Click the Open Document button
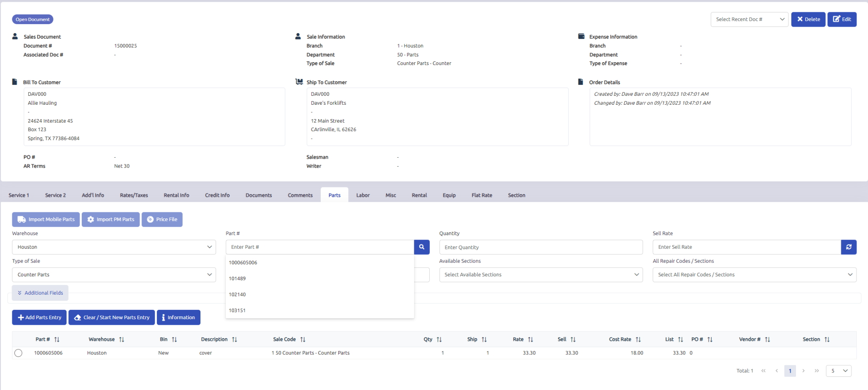 (32, 19)
